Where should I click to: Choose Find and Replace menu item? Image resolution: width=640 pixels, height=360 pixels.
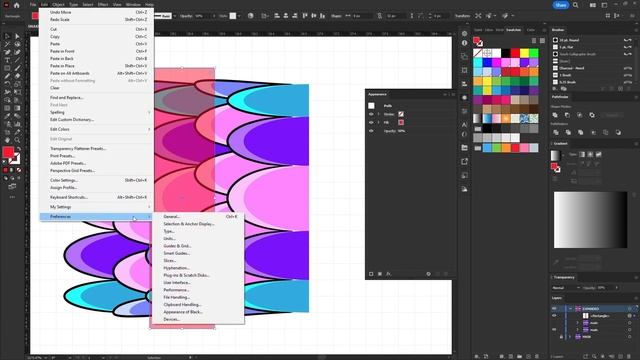pos(97,98)
